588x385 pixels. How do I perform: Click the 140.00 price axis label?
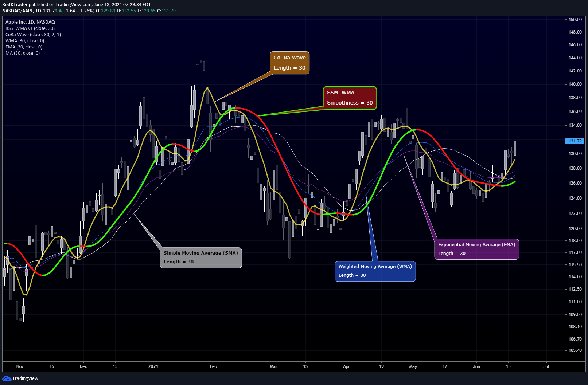[x=575, y=84]
